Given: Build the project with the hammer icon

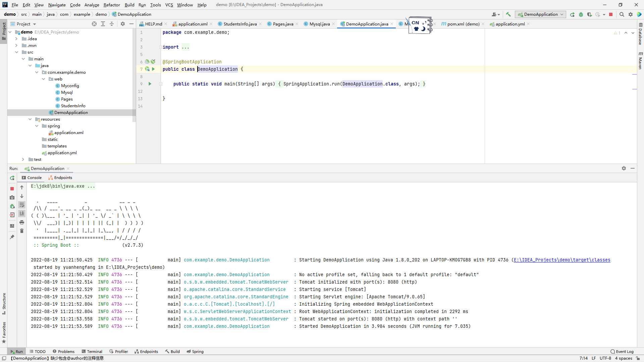Looking at the screenshot, I should pyautogui.click(x=508, y=14).
